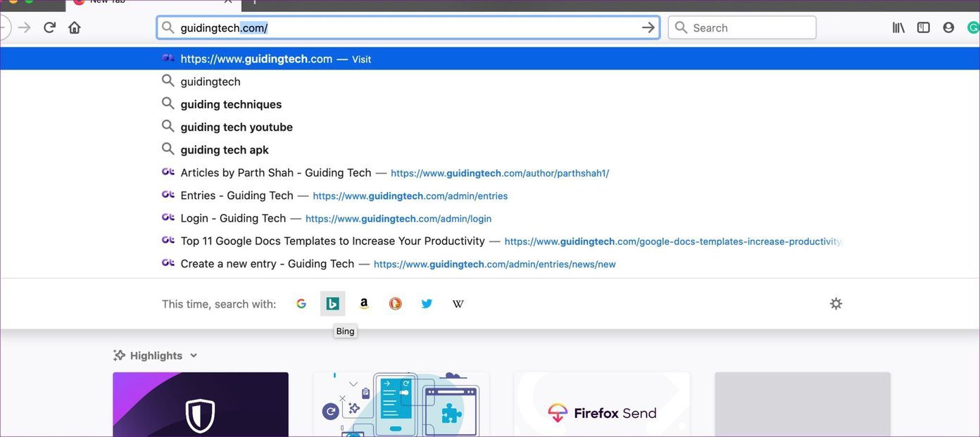Click into the address bar field
The height and width of the screenshot is (437, 980).
point(408,27)
